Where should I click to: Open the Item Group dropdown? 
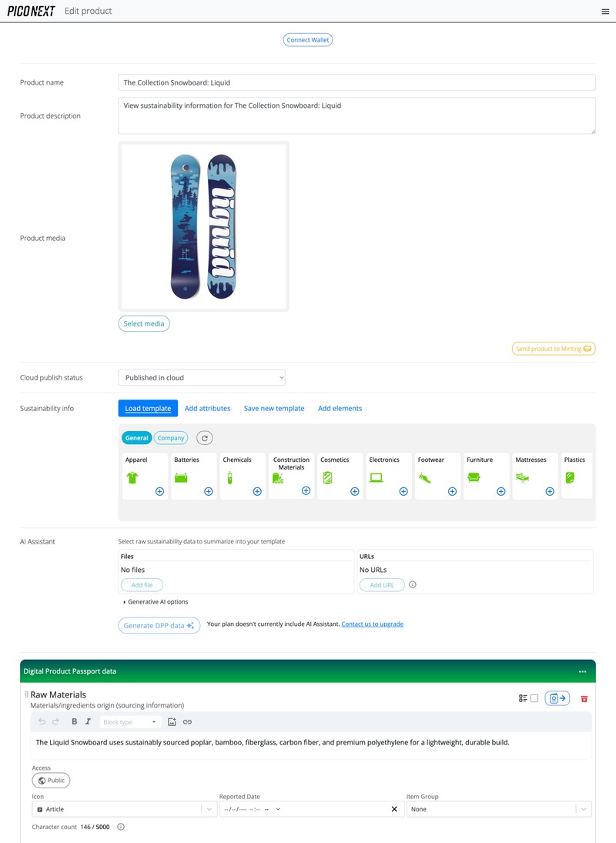click(499, 809)
